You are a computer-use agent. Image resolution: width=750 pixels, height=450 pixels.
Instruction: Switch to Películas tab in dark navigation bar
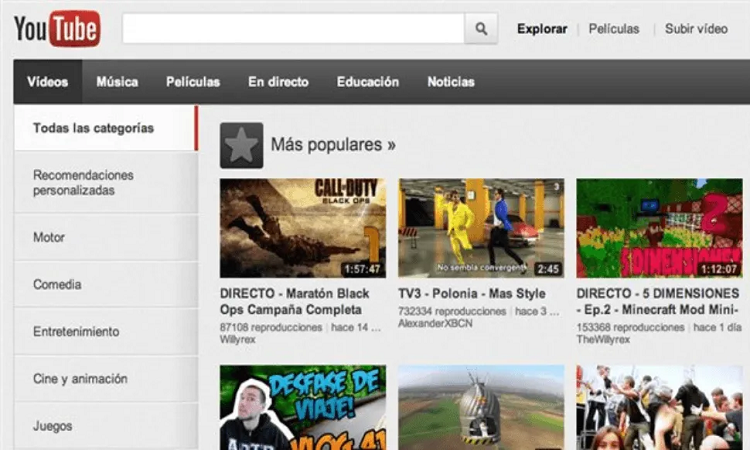coord(193,82)
